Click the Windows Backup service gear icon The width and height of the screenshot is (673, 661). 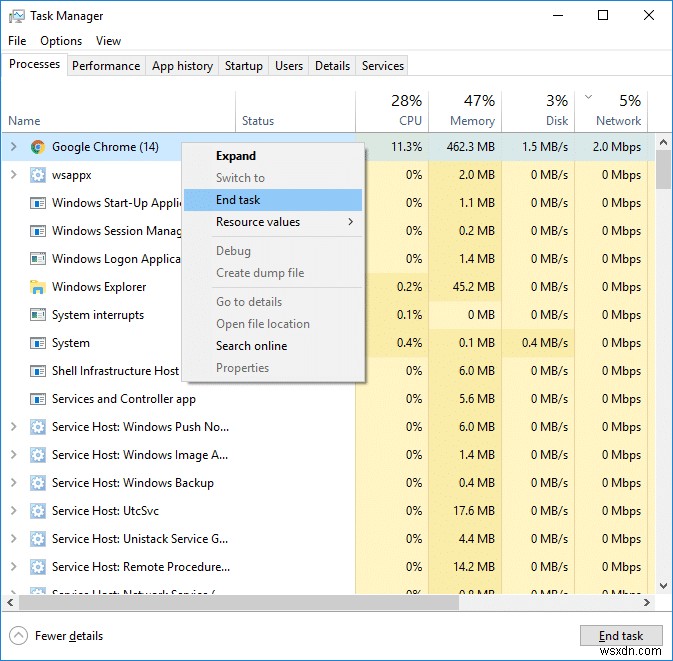click(x=38, y=483)
